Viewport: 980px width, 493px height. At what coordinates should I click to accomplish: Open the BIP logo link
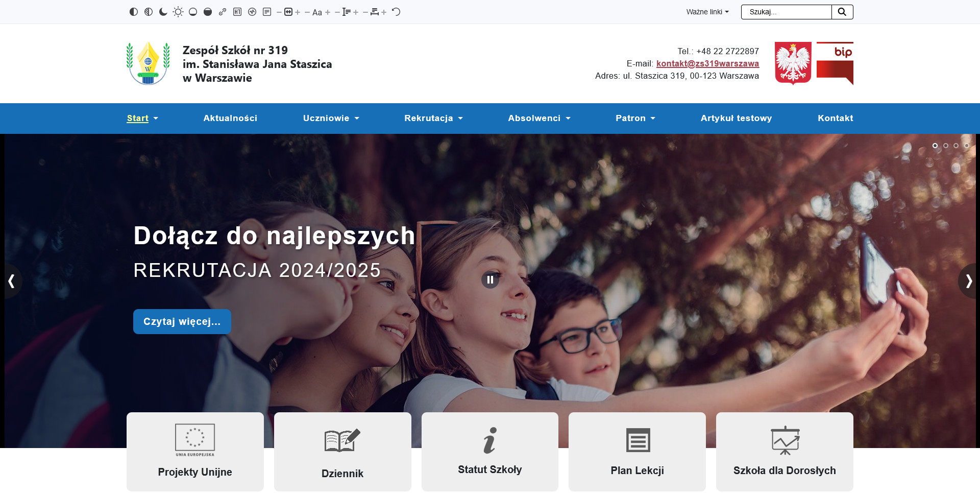point(835,63)
